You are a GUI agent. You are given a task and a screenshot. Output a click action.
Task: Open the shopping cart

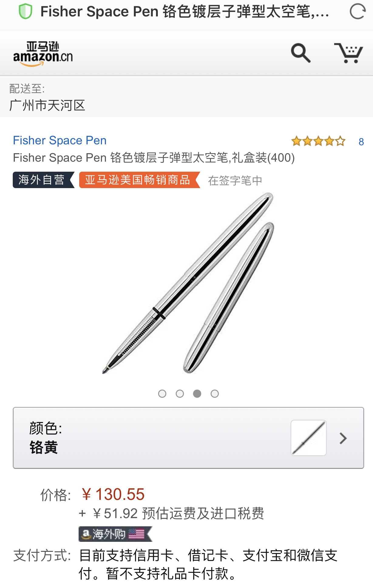click(349, 53)
